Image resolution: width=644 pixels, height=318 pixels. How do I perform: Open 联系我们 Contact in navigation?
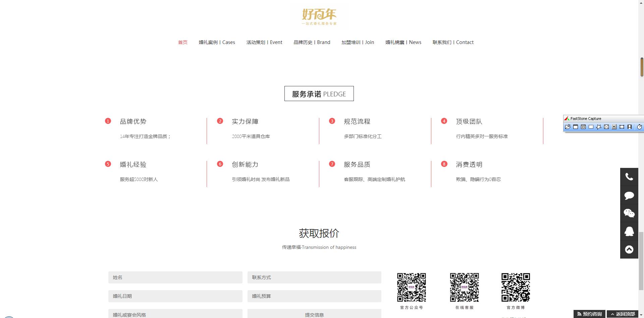(453, 42)
